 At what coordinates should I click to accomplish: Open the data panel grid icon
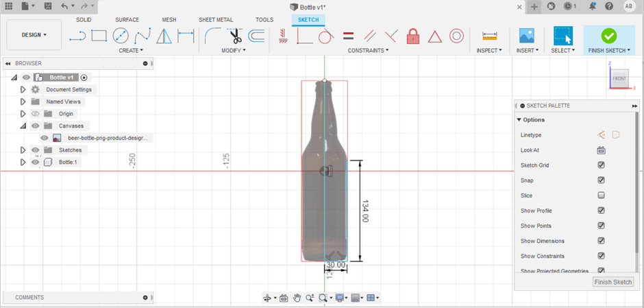pyautogui.click(x=8, y=6)
